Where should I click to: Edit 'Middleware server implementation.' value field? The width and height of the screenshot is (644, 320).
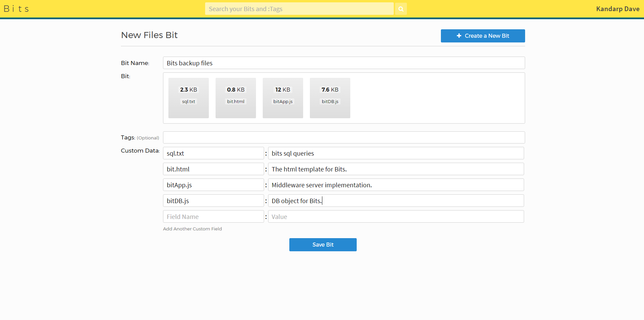(396, 185)
